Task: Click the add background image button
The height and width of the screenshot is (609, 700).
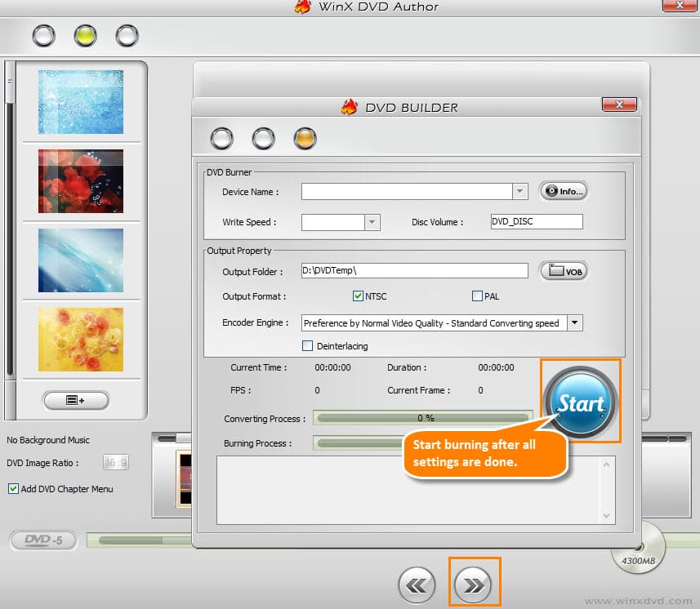Action: (75, 400)
